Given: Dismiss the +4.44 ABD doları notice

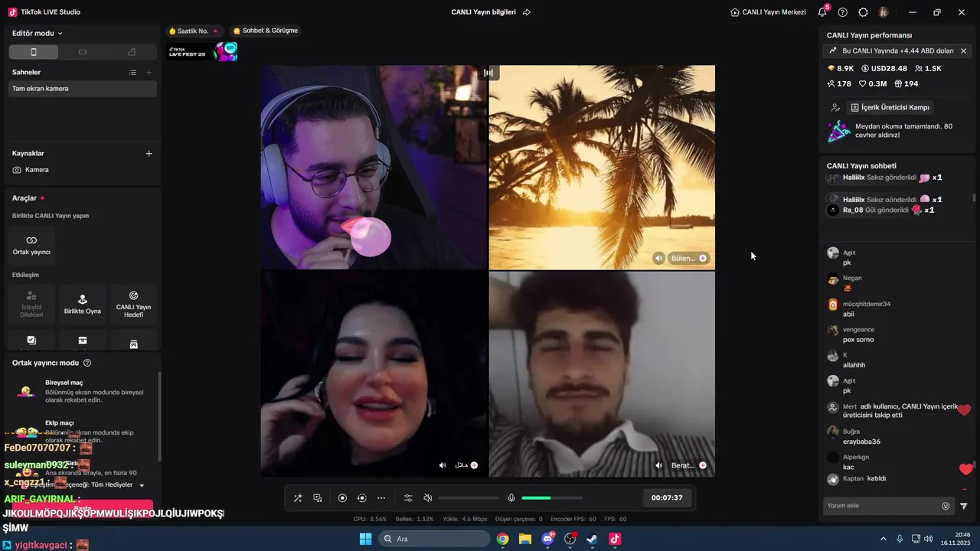Looking at the screenshot, I should 963,51.
